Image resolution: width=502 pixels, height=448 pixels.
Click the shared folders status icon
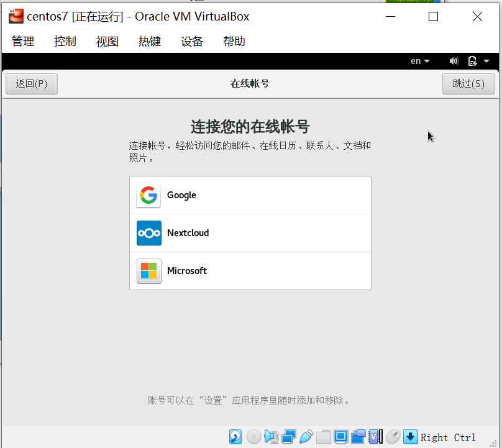point(323,437)
